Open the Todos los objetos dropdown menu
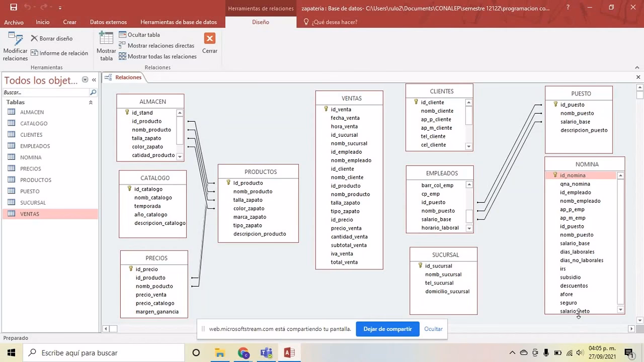Viewport: 644px width, 362px height. click(85, 80)
